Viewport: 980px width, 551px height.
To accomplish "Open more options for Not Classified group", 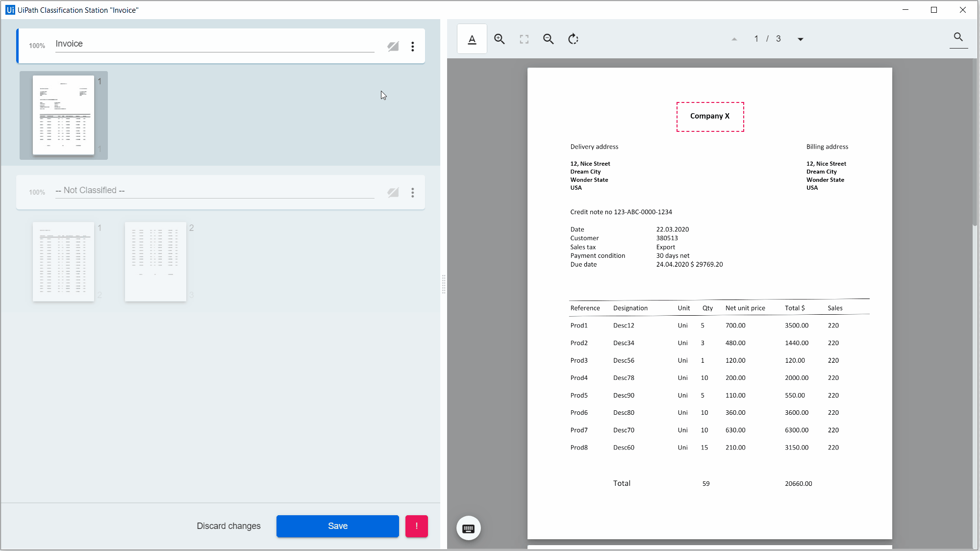I will tap(413, 193).
